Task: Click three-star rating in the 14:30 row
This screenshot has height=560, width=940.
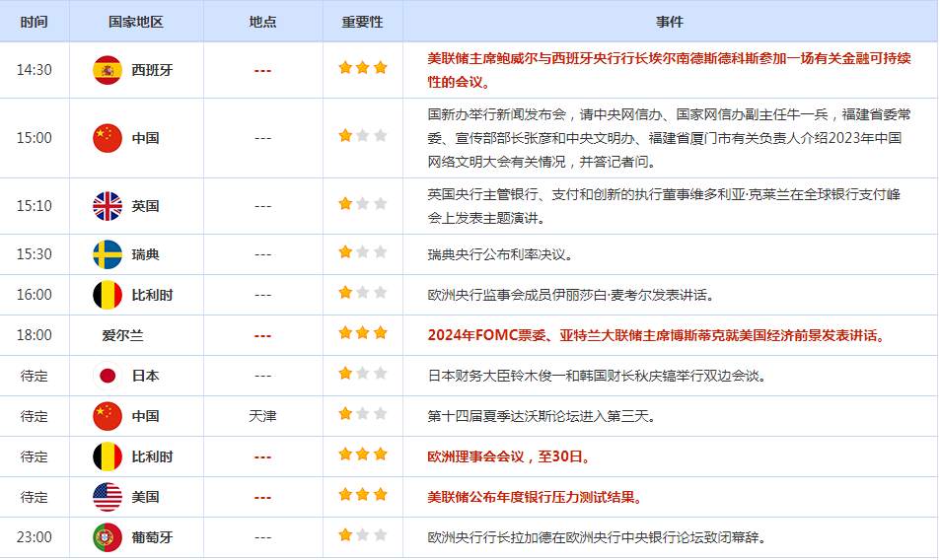Action: [363, 68]
